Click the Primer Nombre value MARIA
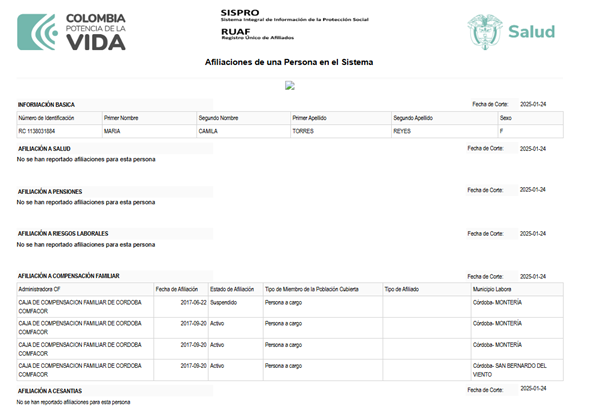The height and width of the screenshot is (408, 614). 113,130
